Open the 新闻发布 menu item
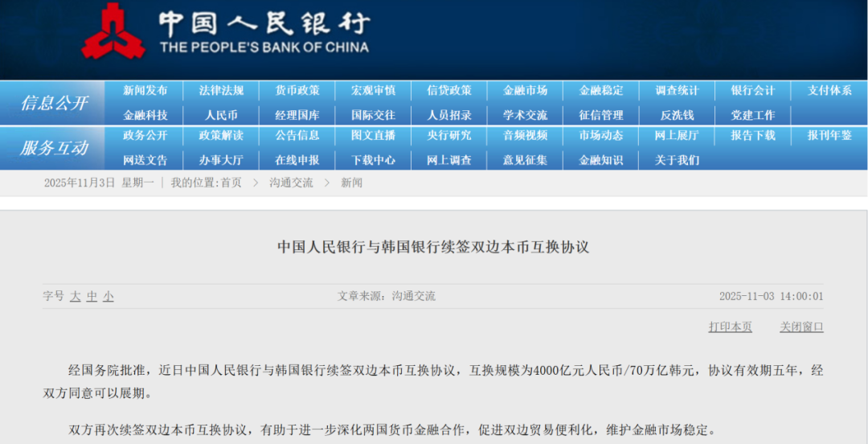Image resolution: width=868 pixels, height=444 pixels. (x=145, y=90)
